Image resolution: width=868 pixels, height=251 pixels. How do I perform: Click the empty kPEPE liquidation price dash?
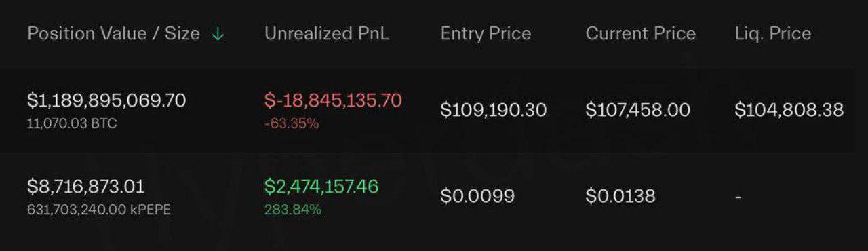pos(738,197)
